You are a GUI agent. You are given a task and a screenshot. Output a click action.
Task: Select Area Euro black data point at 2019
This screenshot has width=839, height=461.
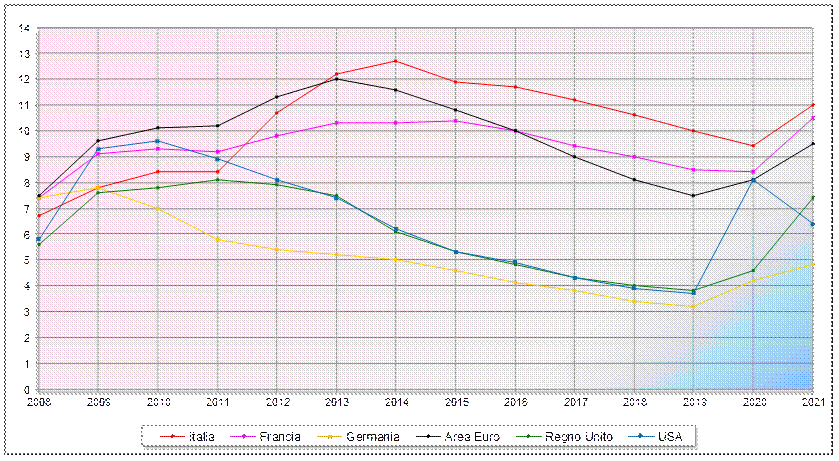coord(693,196)
